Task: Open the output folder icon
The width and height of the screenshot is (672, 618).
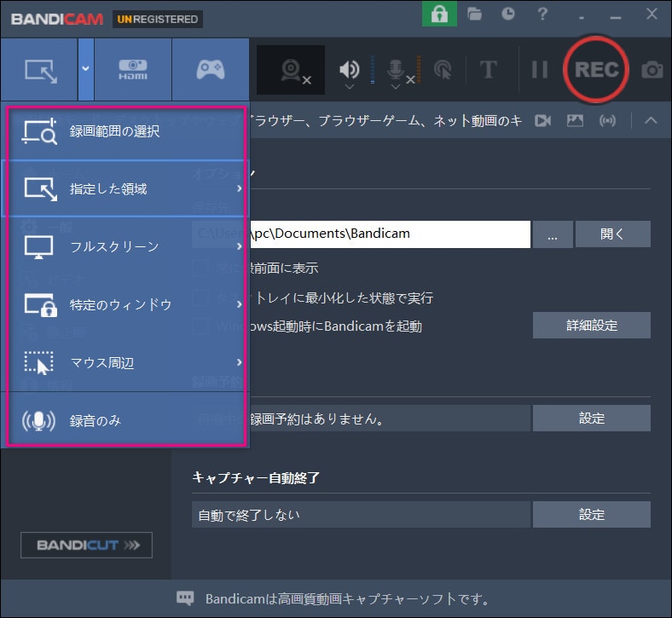Action: (x=474, y=14)
